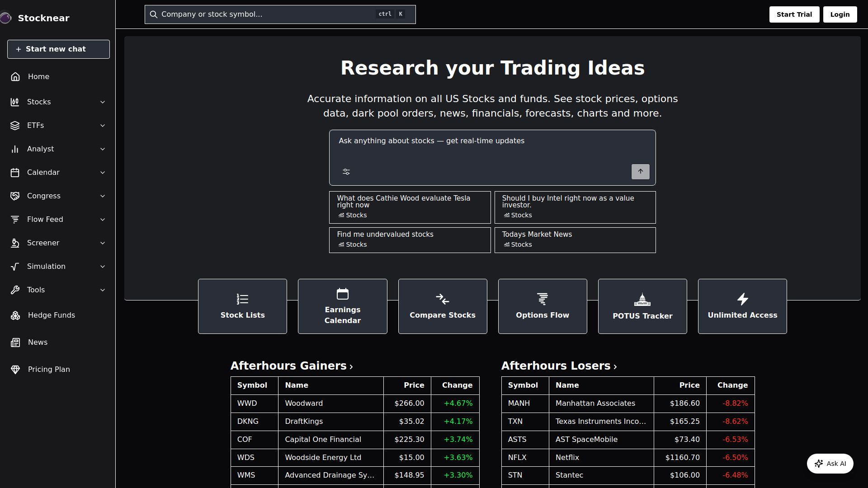Click the Unlimited Access lightning icon

[x=742, y=299]
